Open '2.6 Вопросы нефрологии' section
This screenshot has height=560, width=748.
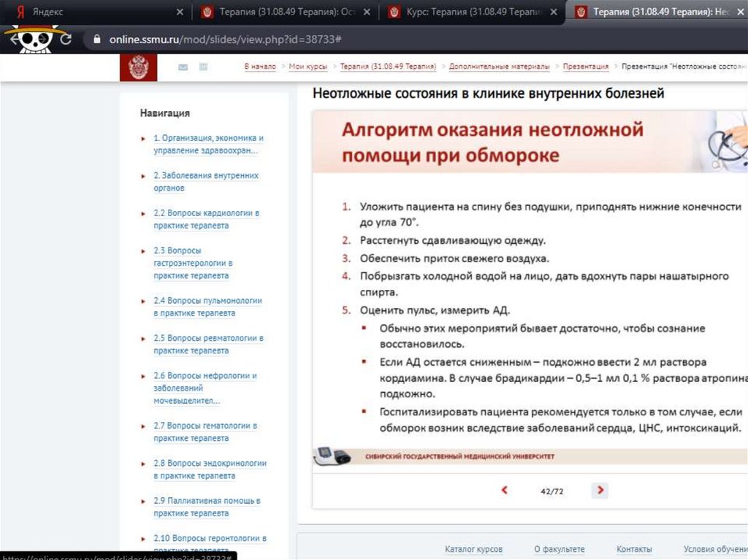coord(205,388)
